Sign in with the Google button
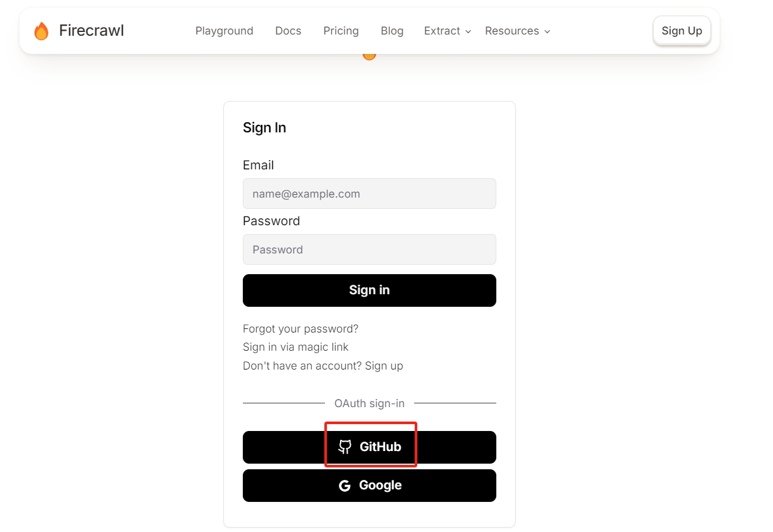 [x=370, y=486]
